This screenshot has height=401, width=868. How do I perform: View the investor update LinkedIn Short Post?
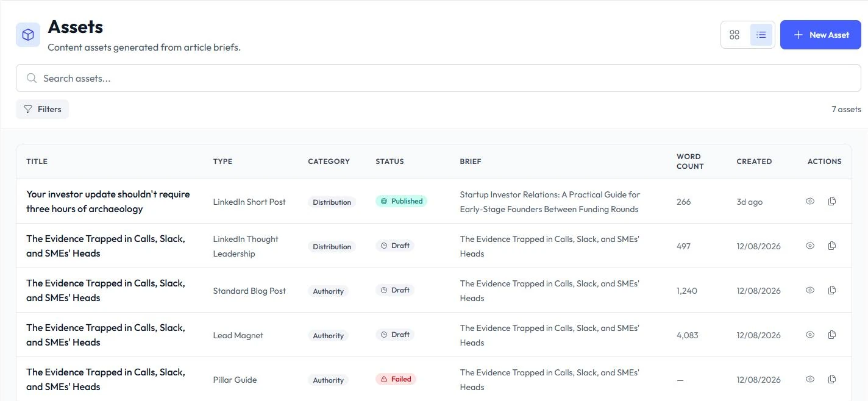coord(810,201)
